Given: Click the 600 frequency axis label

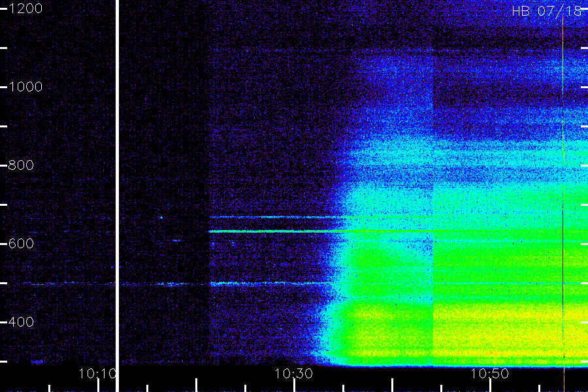Looking at the screenshot, I should 21,244.
